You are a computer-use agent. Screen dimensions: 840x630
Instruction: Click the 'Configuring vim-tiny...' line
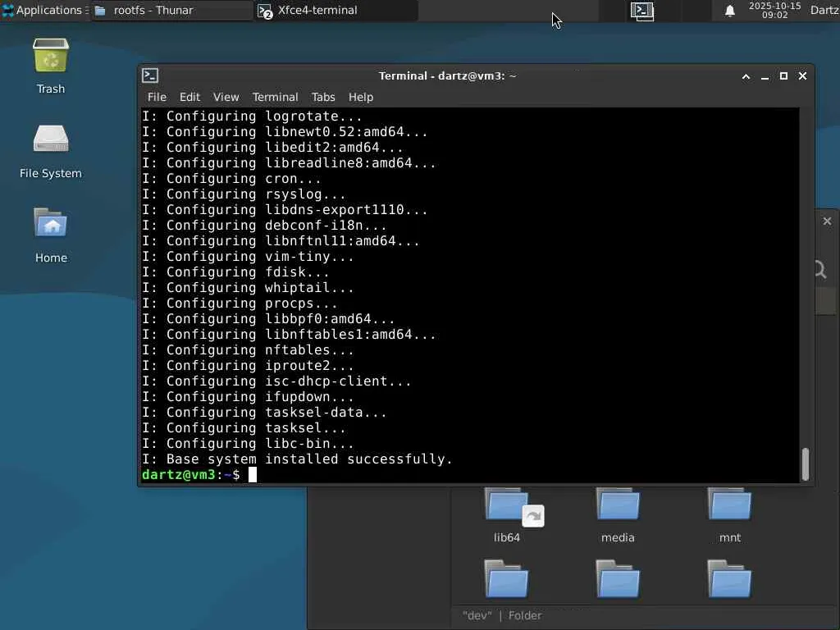[x=260, y=257]
